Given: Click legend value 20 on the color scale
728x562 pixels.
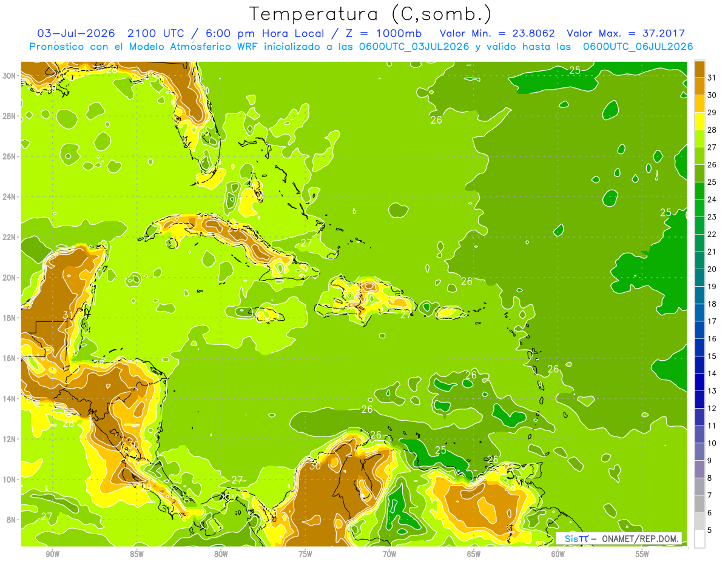Looking at the screenshot, I should click(712, 269).
